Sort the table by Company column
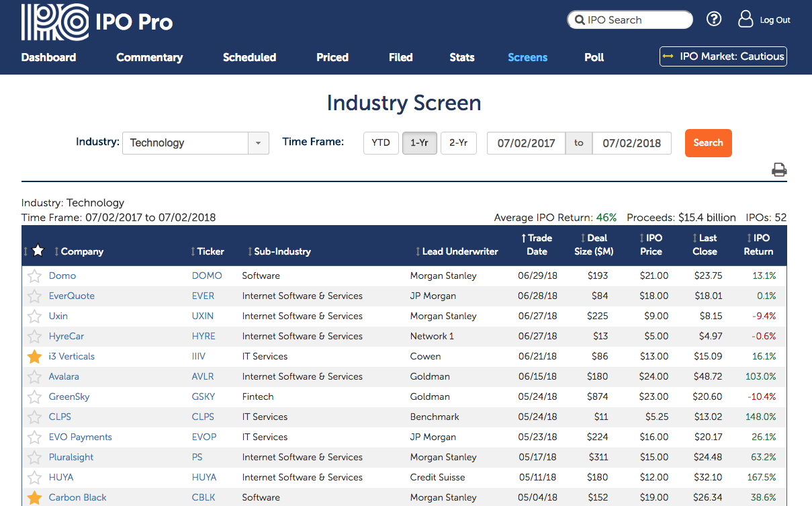Viewport: 812px width, 506px height. click(x=79, y=251)
